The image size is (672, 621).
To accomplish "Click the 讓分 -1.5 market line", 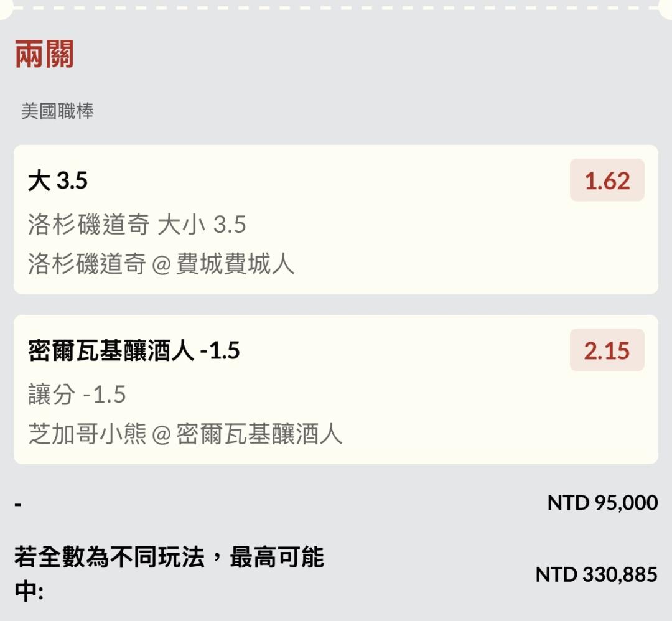I will click(77, 395).
